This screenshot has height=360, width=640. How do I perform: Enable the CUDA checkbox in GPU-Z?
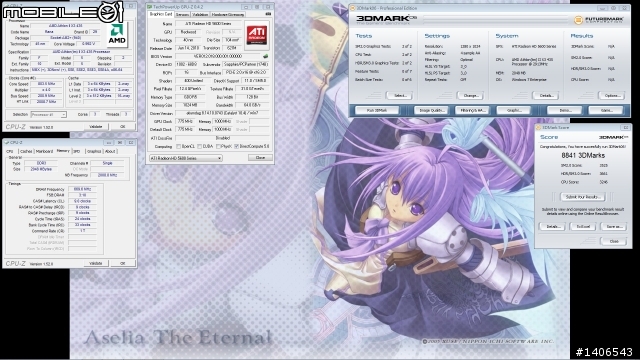(x=199, y=146)
